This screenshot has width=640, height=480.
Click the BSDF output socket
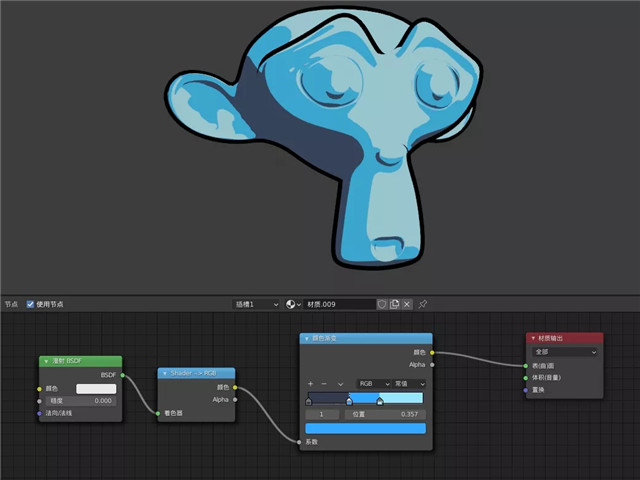pyautogui.click(x=122, y=375)
